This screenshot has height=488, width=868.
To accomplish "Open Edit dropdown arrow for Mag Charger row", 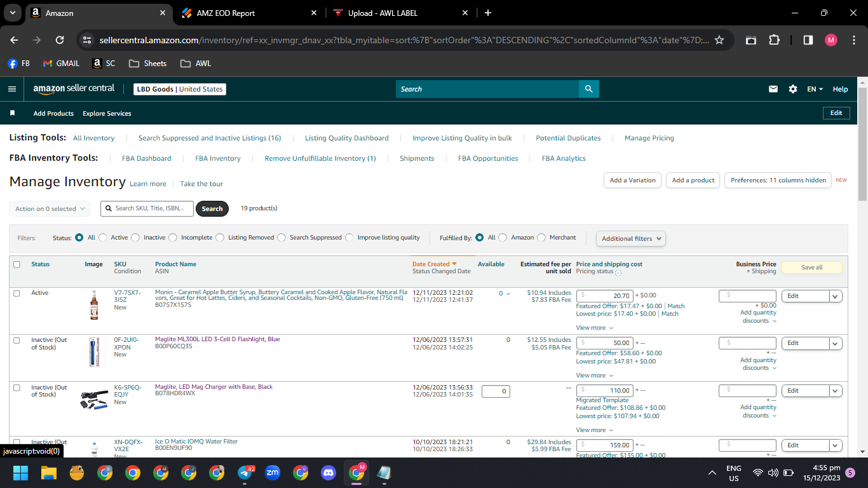I will pos(836,391).
